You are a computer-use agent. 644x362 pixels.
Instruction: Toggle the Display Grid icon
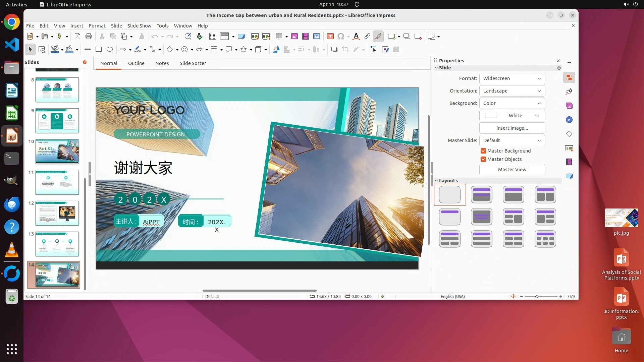pos(213,37)
